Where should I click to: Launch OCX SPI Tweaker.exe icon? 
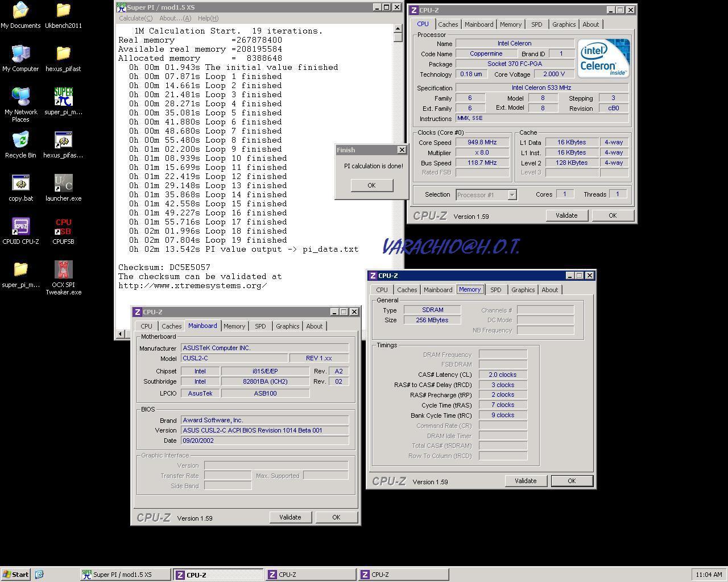pos(63,278)
